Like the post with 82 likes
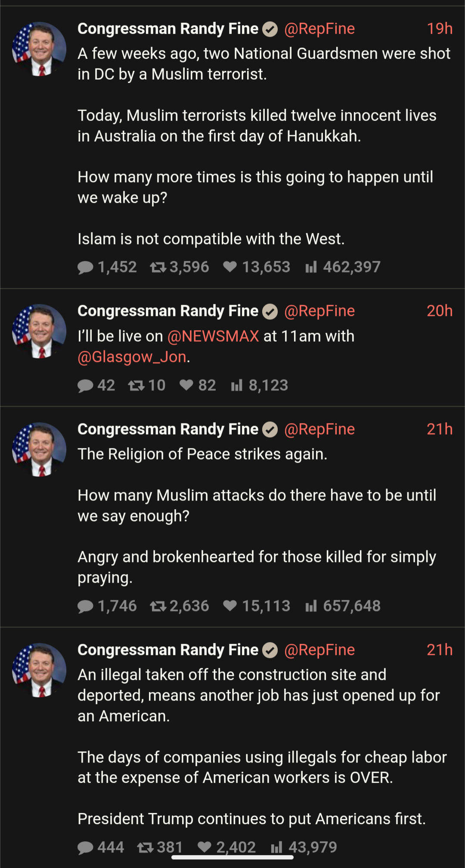465x868 pixels. [x=186, y=385]
